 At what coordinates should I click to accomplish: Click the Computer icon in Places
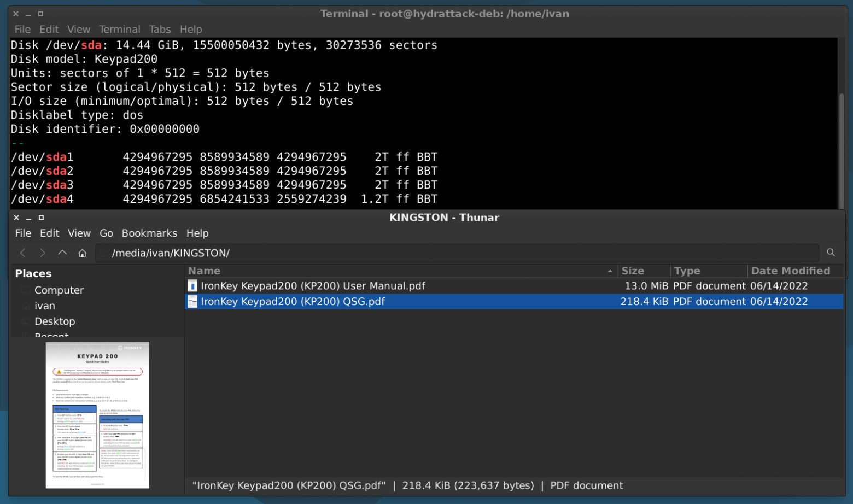coord(26,290)
